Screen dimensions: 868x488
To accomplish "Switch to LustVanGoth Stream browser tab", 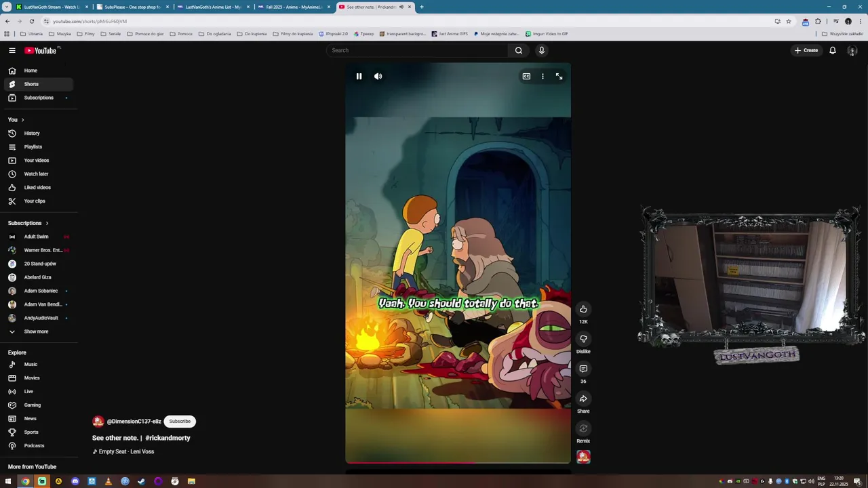I will [52, 7].
